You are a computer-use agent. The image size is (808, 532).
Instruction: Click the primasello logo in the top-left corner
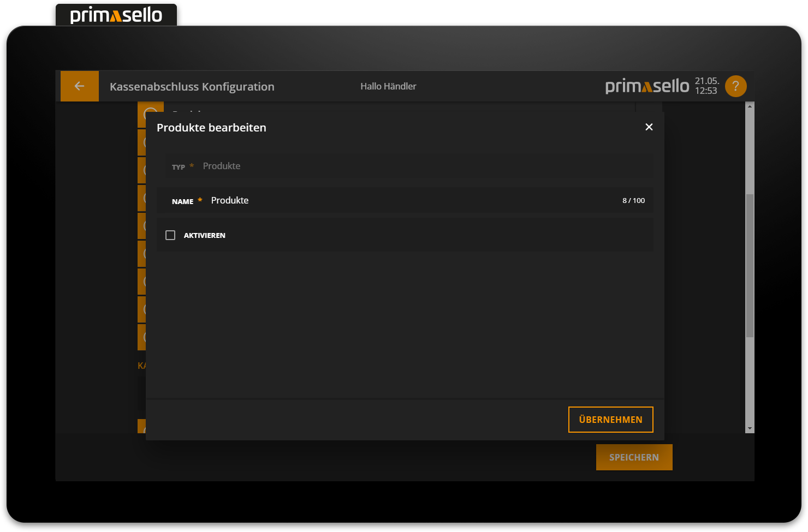coord(116,15)
